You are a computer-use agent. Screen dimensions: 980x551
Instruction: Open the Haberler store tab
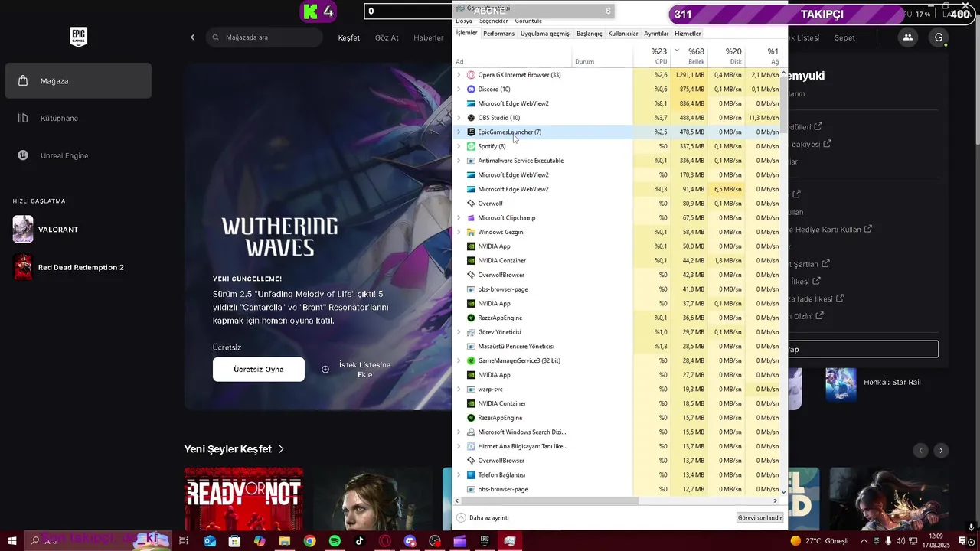point(429,37)
